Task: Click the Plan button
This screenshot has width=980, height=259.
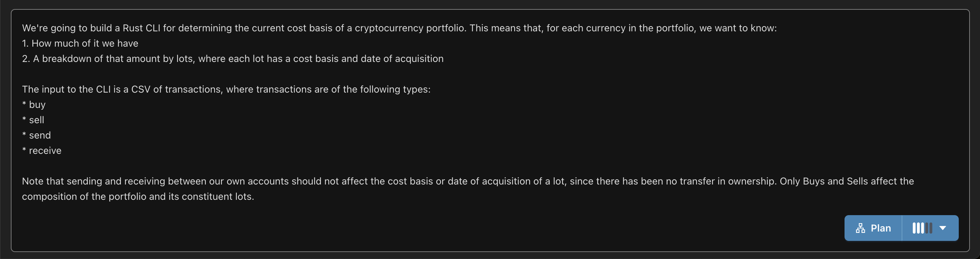Action: point(873,228)
